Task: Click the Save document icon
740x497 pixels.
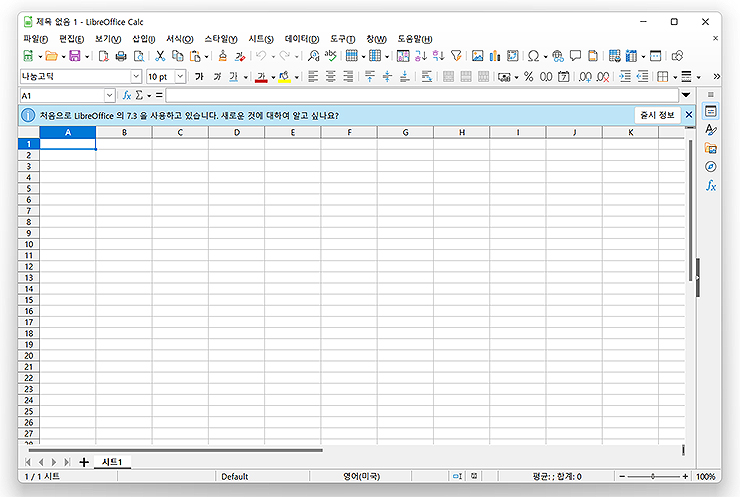Action: click(75, 56)
